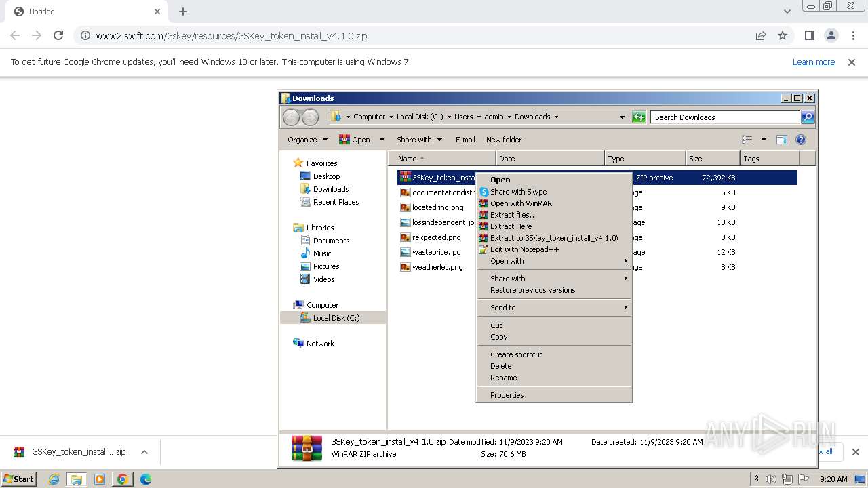
Task: Open Desktop in Favorites
Action: pyautogui.click(x=326, y=176)
